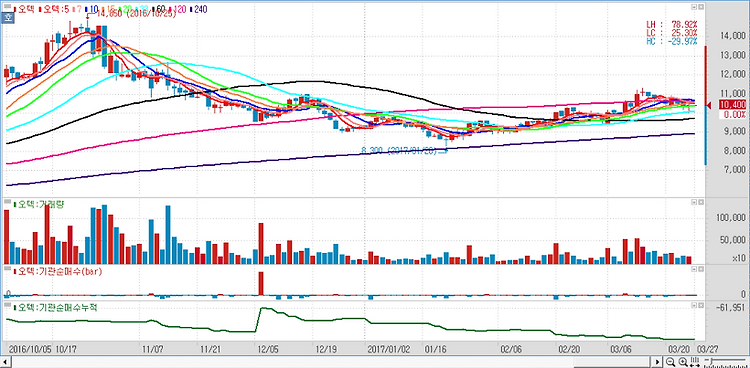750x368 pixels.
Task: Select the 240-day moving average legend
Action: pos(199,9)
